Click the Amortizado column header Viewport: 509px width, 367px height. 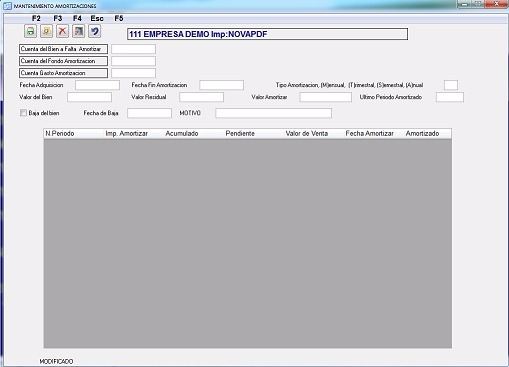(428, 133)
